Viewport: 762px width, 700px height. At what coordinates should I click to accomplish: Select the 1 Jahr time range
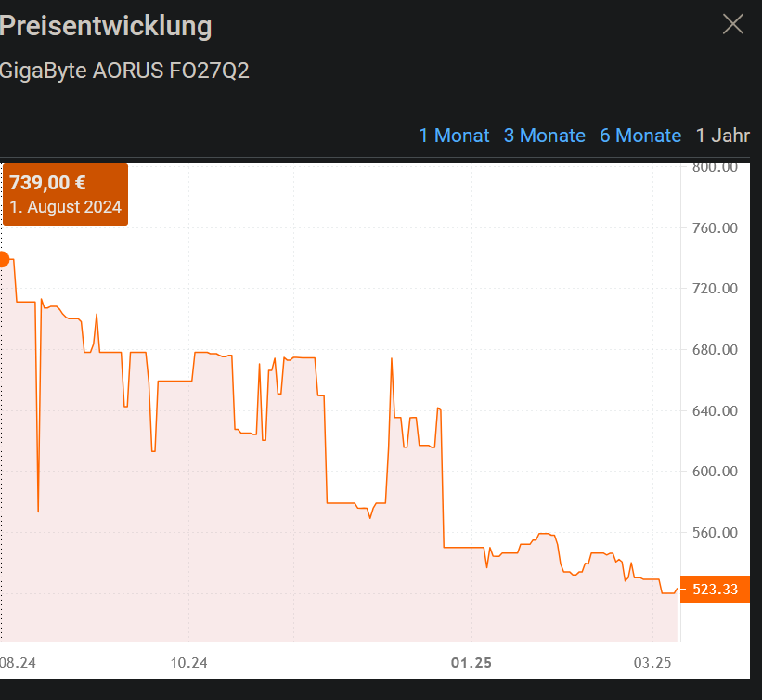pos(722,136)
